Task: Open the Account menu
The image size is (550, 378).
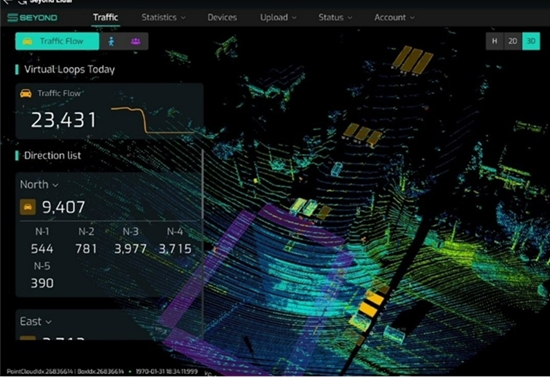Action: 394,18
